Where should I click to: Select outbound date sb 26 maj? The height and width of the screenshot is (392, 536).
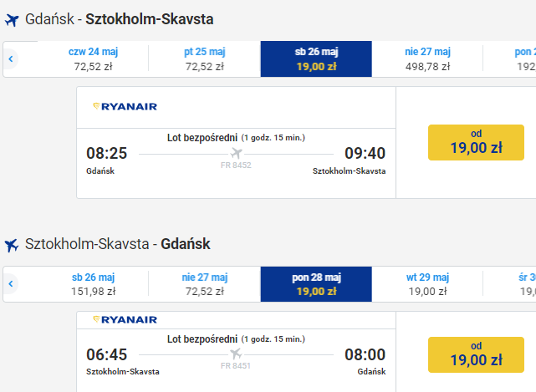316,59
